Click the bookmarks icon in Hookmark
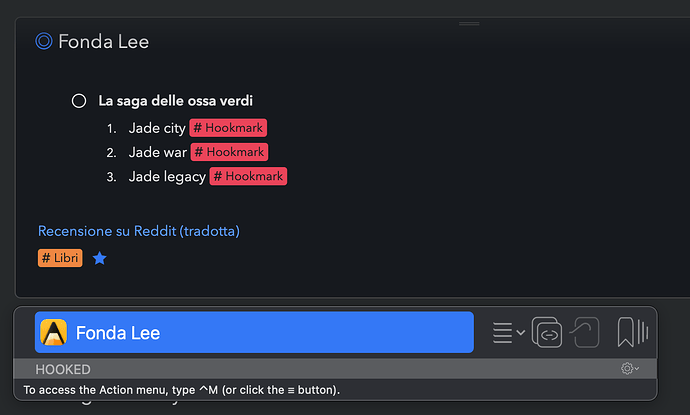This screenshot has height=415, width=690. tap(632, 332)
